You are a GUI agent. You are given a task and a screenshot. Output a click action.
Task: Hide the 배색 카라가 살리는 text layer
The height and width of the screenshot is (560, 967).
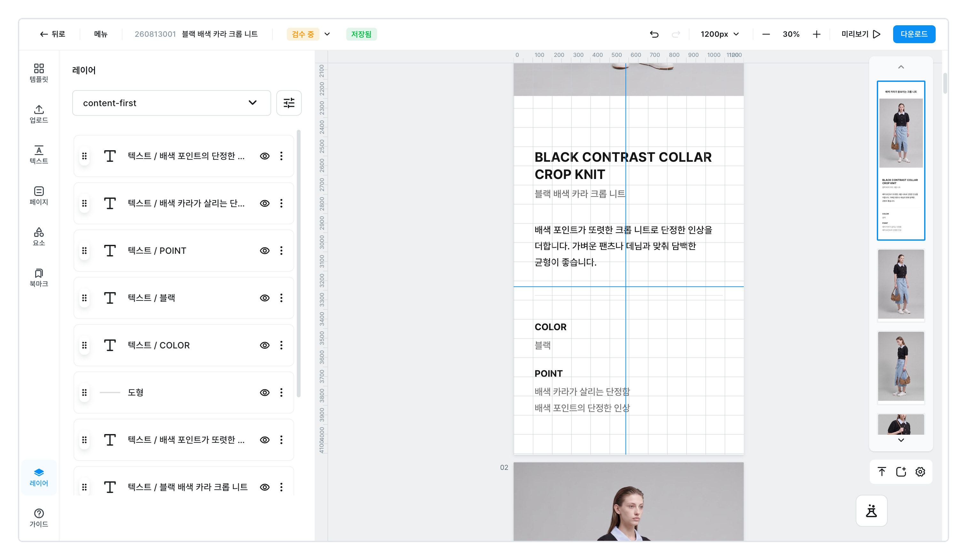pos(265,203)
